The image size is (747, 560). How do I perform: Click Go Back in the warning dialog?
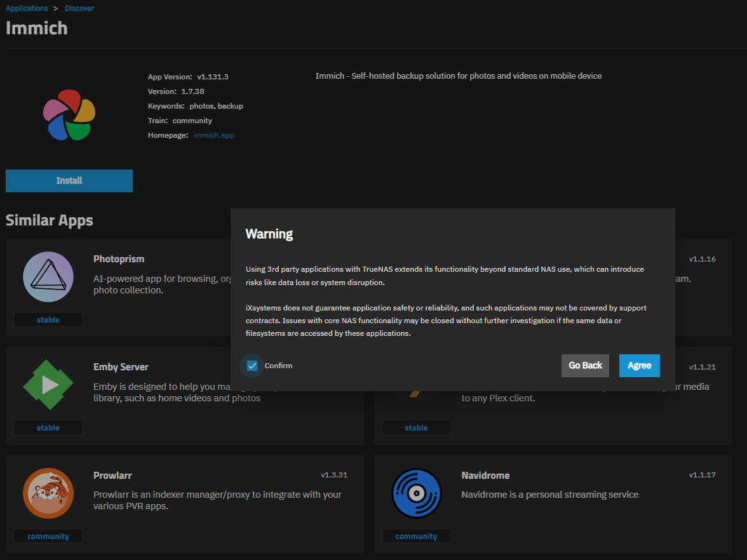click(x=585, y=366)
